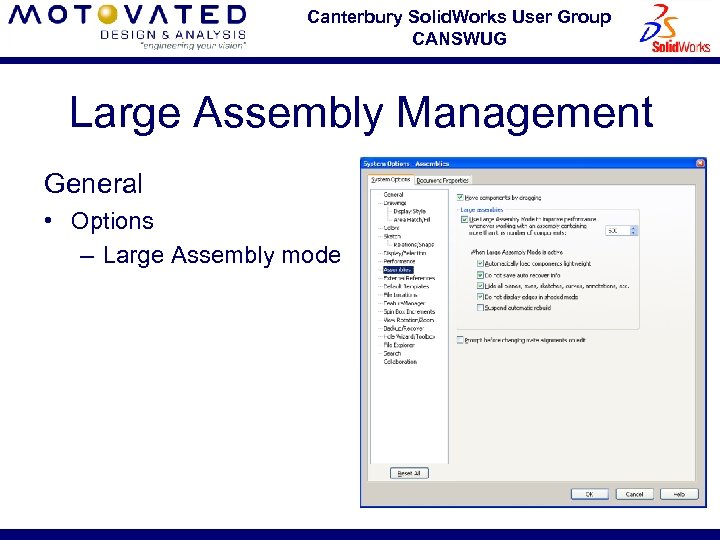Select Display Style under Drawings

409,211
